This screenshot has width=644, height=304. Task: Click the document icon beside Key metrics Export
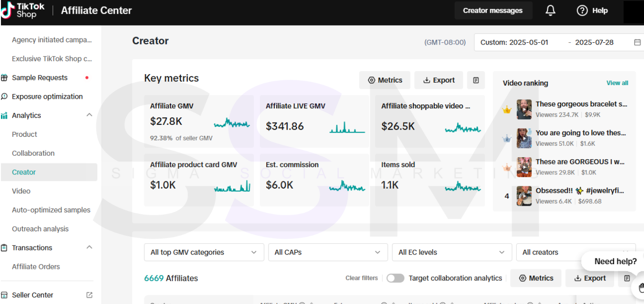(x=476, y=80)
